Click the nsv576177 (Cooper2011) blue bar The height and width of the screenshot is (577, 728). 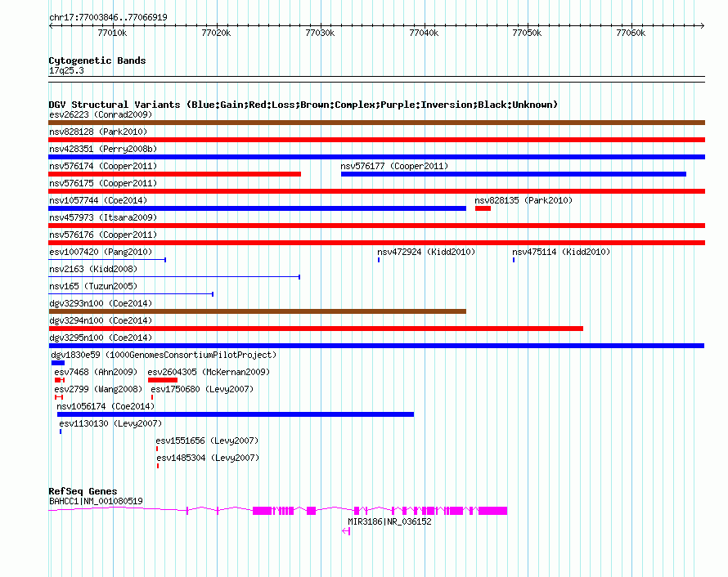point(514,174)
